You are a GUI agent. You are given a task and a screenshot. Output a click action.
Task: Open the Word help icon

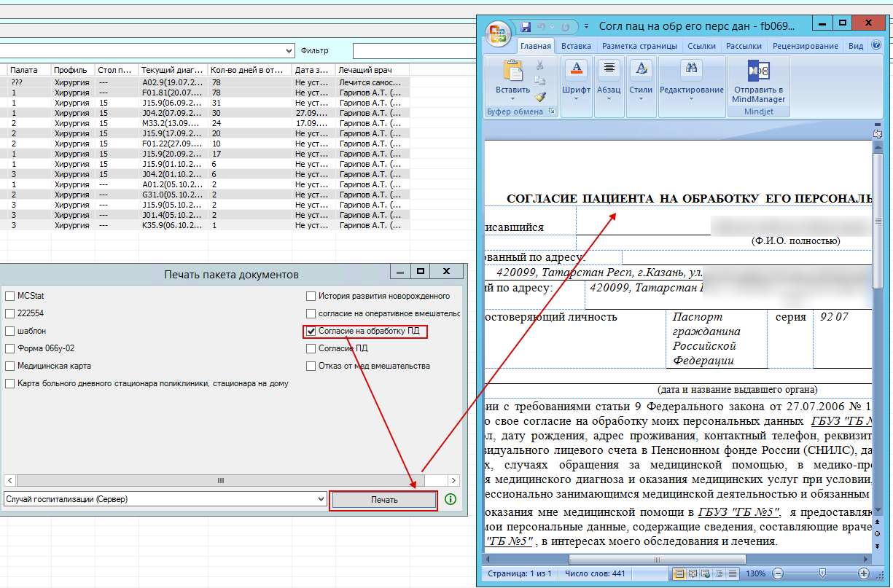[876, 45]
